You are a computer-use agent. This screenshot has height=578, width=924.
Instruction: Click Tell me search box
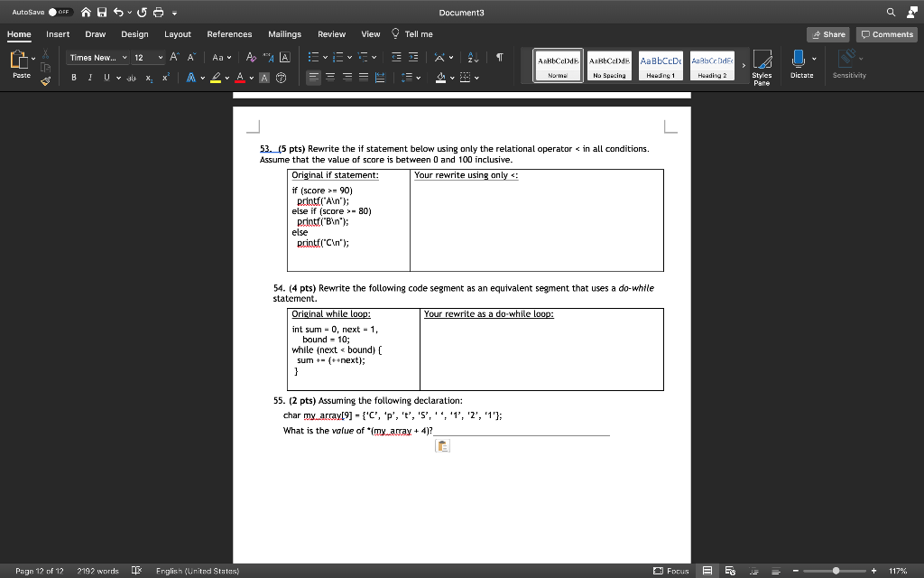pyautogui.click(x=412, y=33)
